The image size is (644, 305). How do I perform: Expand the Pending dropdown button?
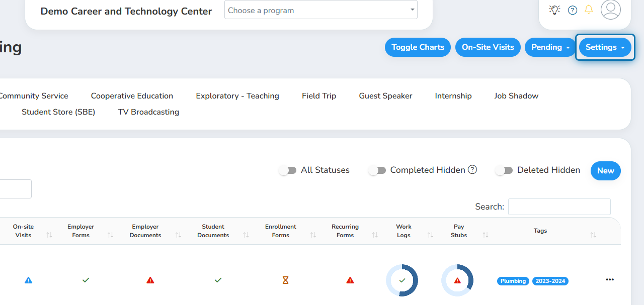(x=550, y=47)
